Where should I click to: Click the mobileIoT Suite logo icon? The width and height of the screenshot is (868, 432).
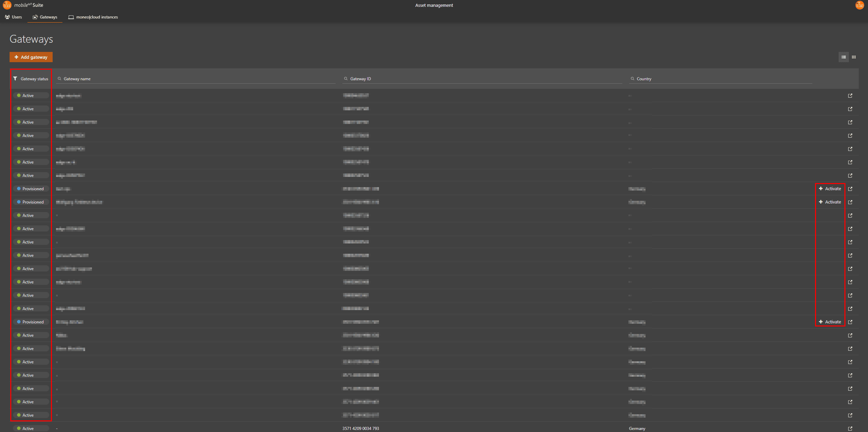[7, 5]
